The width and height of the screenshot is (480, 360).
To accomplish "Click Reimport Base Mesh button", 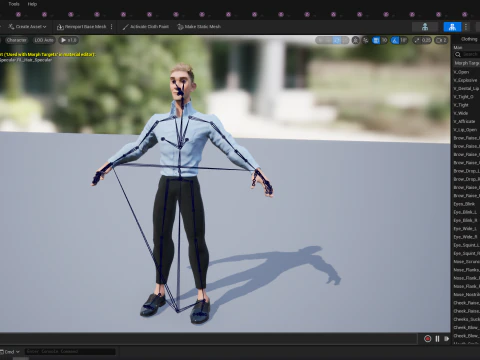I will [82, 27].
